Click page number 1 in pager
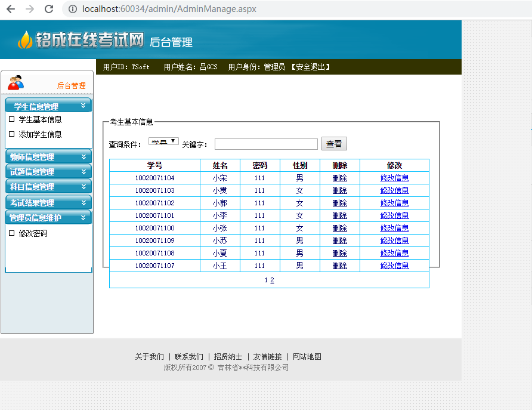 [x=267, y=280]
